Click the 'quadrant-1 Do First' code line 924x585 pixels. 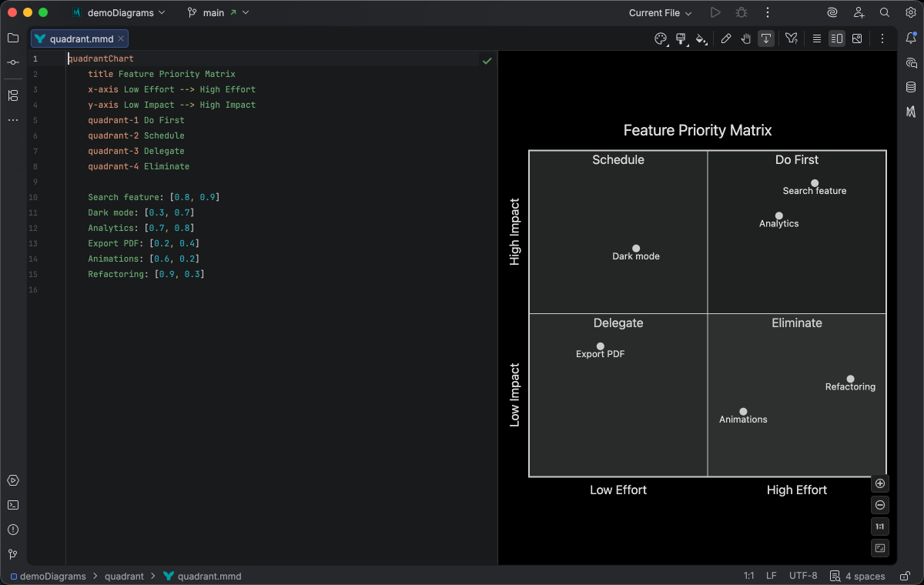tap(136, 120)
